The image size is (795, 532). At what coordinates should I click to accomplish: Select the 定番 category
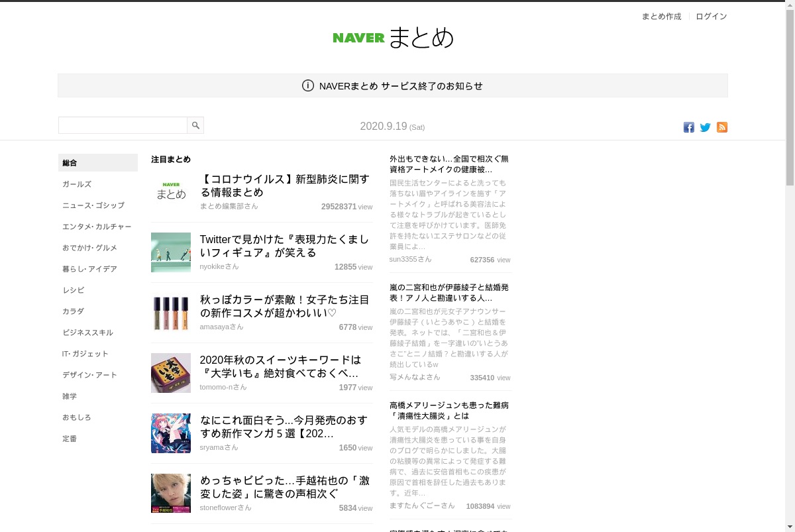click(70, 439)
